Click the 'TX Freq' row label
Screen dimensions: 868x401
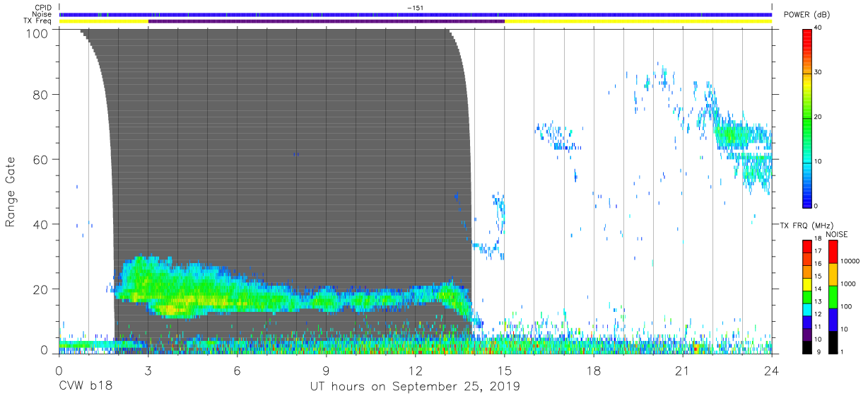click(36, 22)
